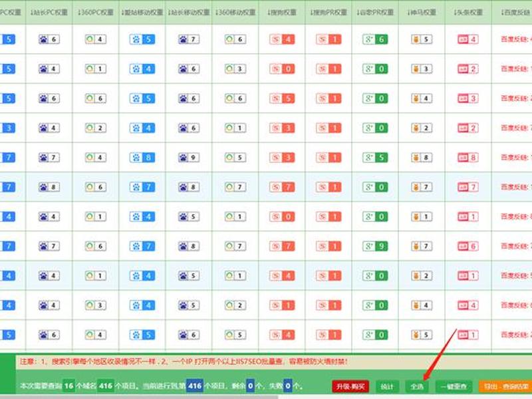Sort by ↓360PC权重 column header

(95, 13)
